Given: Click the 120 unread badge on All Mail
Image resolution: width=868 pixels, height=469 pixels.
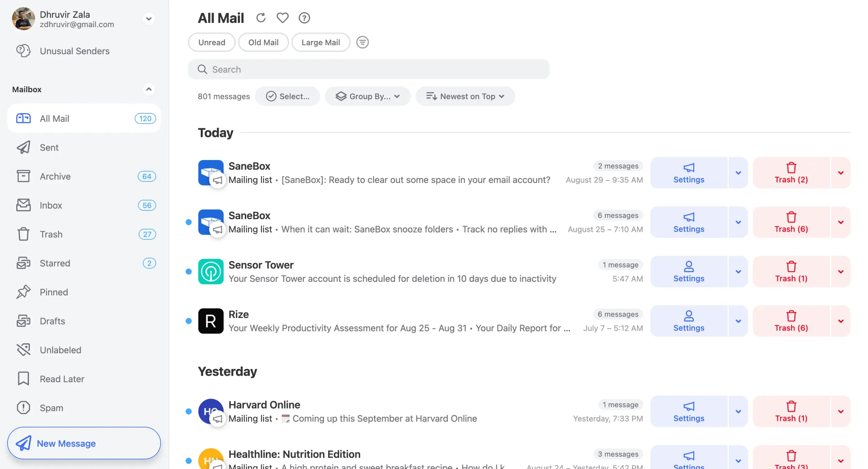Looking at the screenshot, I should (145, 118).
